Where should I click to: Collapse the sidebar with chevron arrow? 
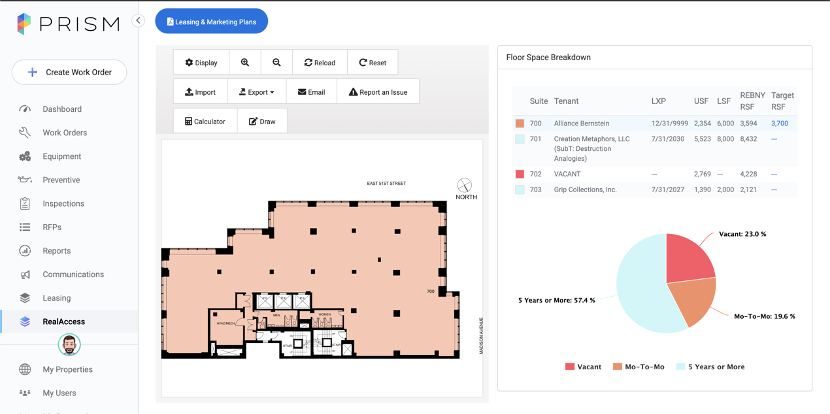[138, 21]
